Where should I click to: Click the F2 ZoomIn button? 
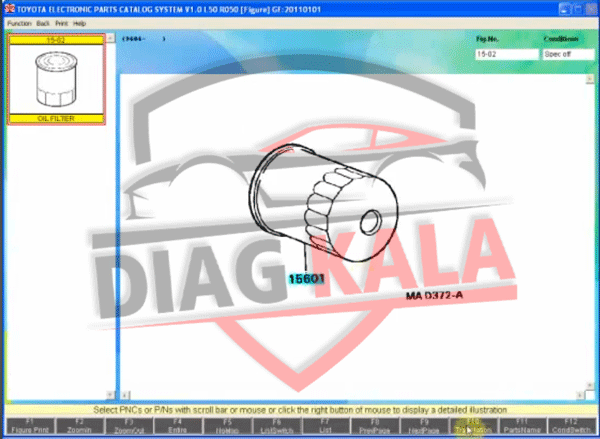(79, 426)
